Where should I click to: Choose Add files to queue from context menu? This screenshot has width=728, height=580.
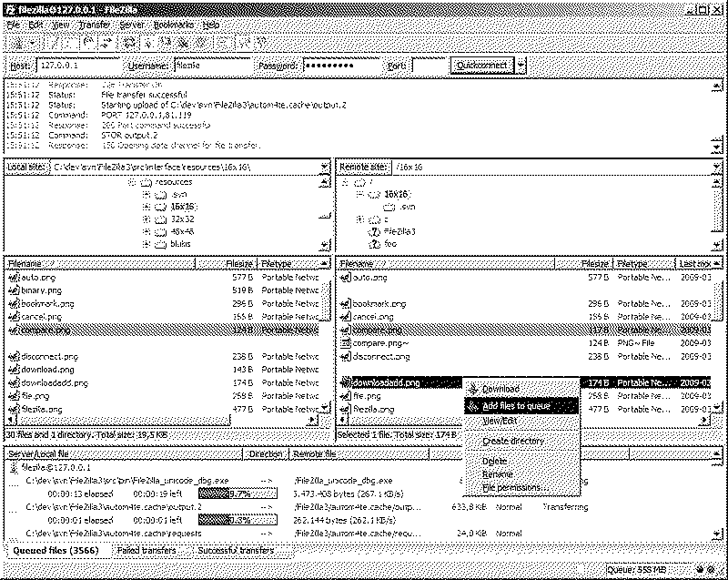coord(516,405)
